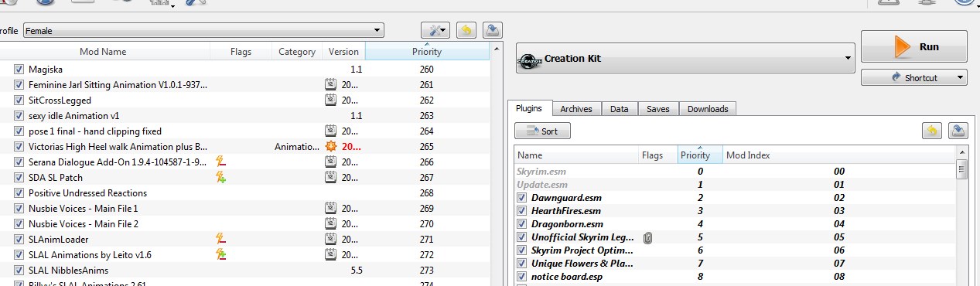Open the Profile dropdown showing Female
Image resolution: width=980 pixels, height=286 pixels.
point(203,31)
